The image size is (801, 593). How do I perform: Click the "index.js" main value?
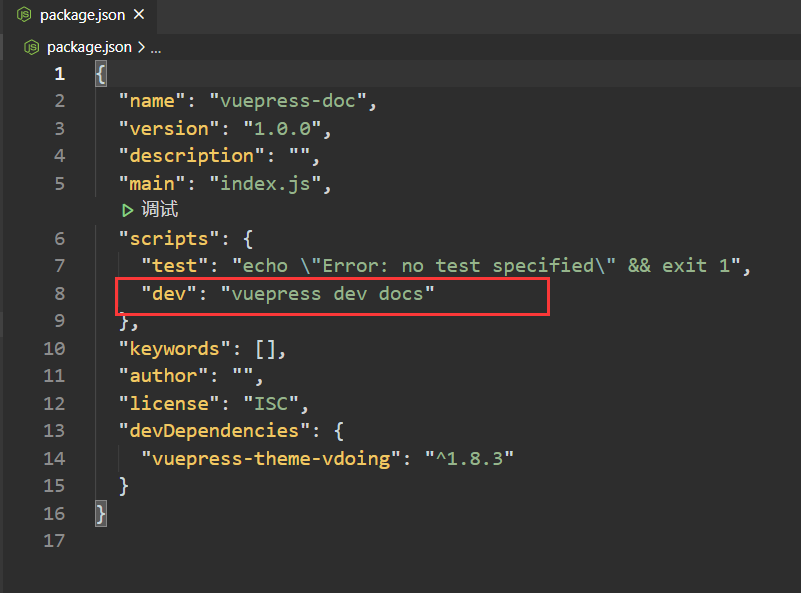(x=268, y=184)
